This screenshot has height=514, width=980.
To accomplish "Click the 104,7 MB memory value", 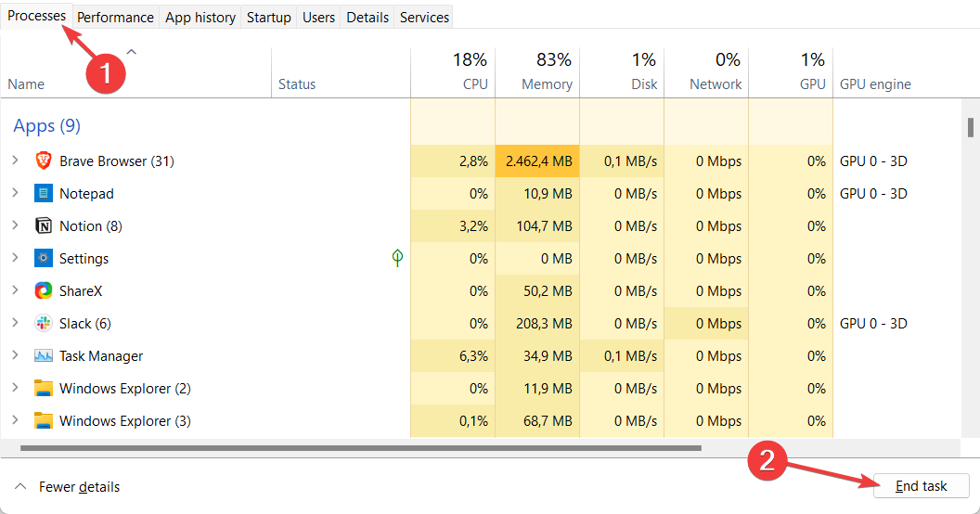I will [x=544, y=226].
